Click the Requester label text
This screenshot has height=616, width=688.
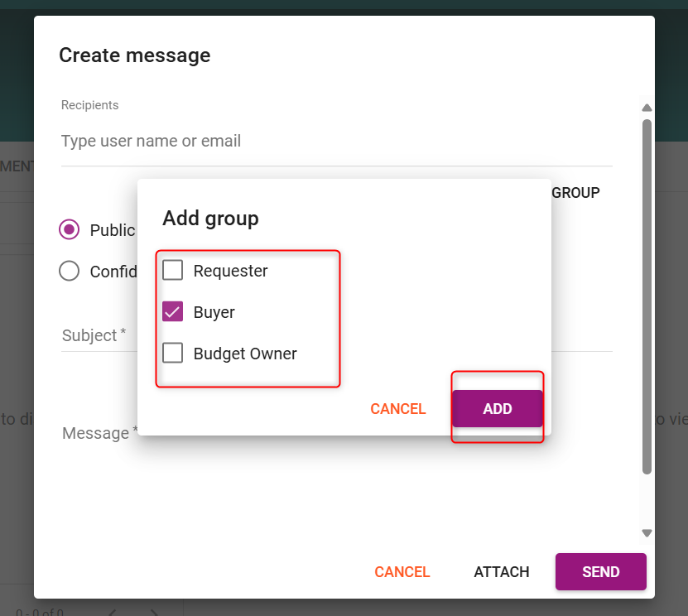click(230, 271)
